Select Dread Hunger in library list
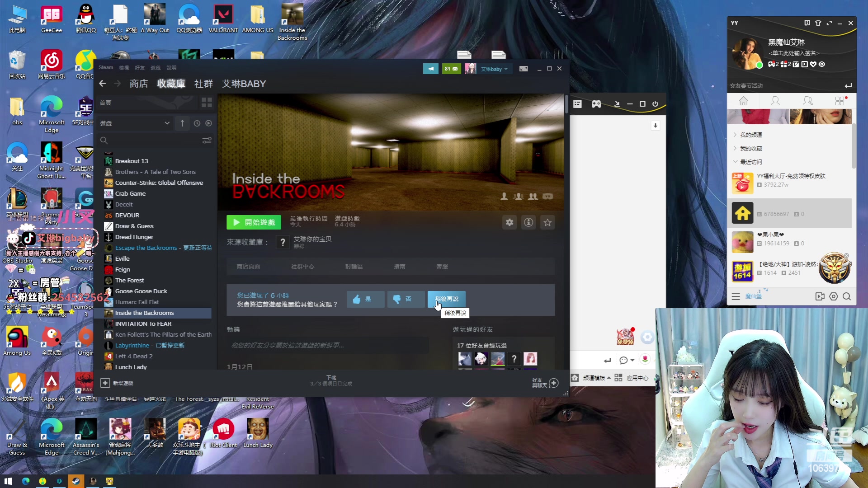Viewport: 868px width, 488px height. click(x=134, y=237)
